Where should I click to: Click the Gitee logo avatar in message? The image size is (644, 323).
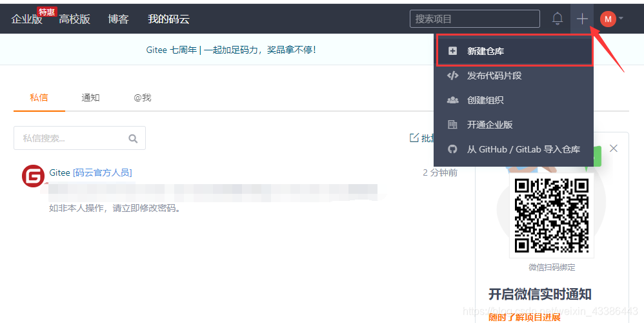click(33, 176)
